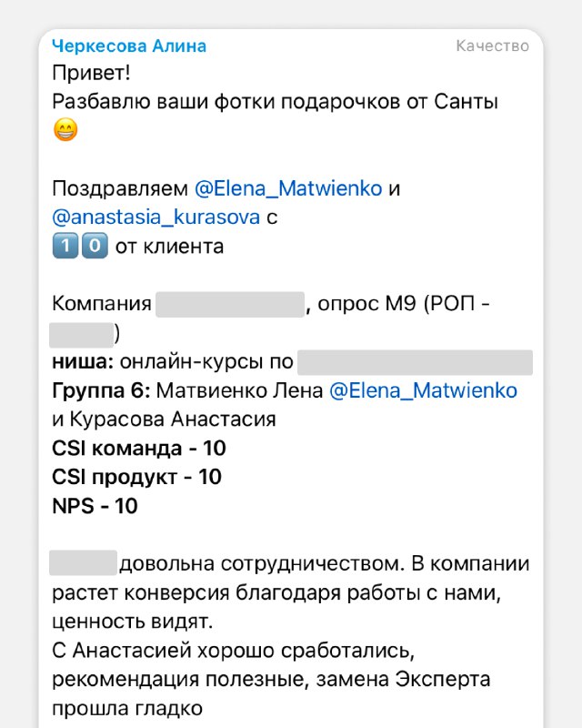This screenshot has height=728, width=582.
Task: Click bold text CSI продукт - 10
Action: coord(137,477)
